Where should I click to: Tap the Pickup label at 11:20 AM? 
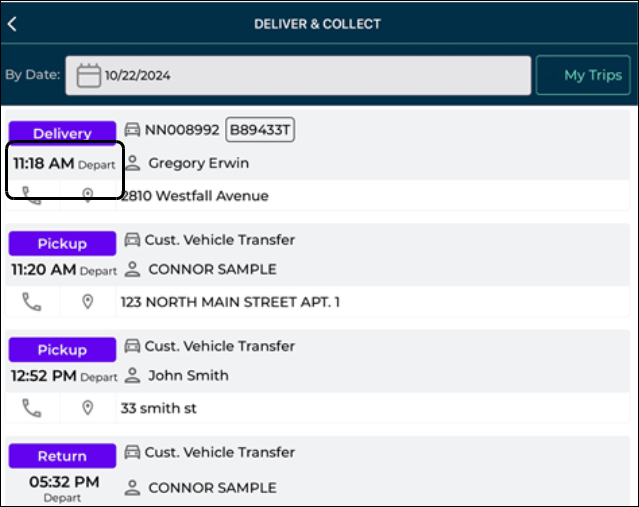(62, 244)
